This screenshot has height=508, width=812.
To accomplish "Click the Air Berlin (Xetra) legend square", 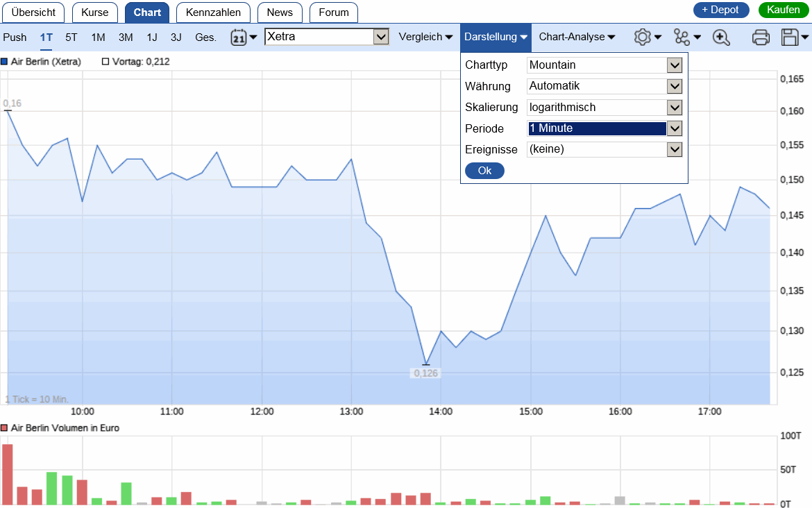I will click(4, 62).
